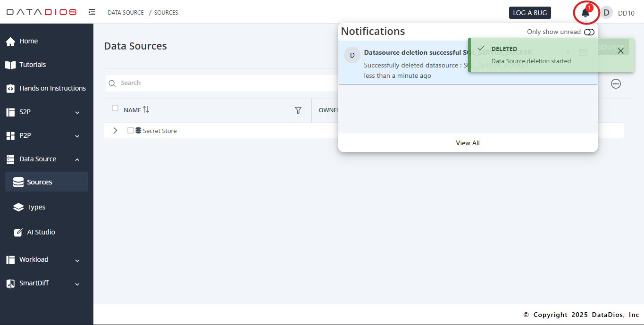Expand the Secret Store row
This screenshot has height=325, width=644.
coord(116,131)
